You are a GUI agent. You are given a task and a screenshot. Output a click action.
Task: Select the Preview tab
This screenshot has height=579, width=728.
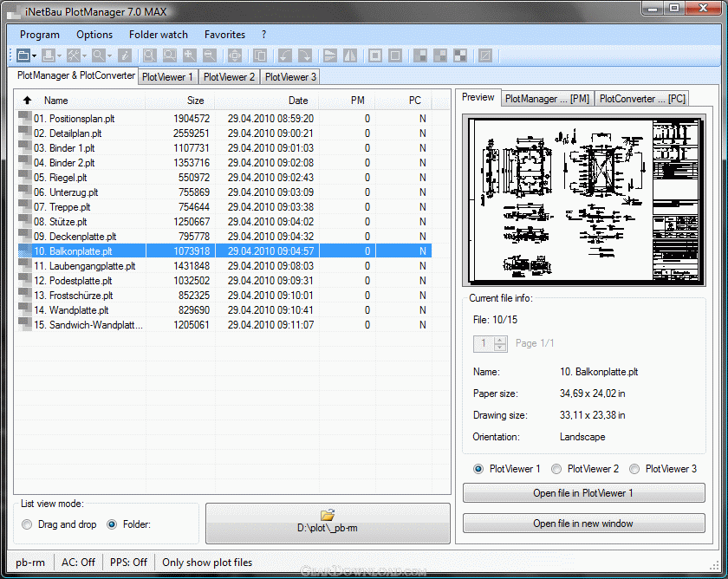pos(478,97)
